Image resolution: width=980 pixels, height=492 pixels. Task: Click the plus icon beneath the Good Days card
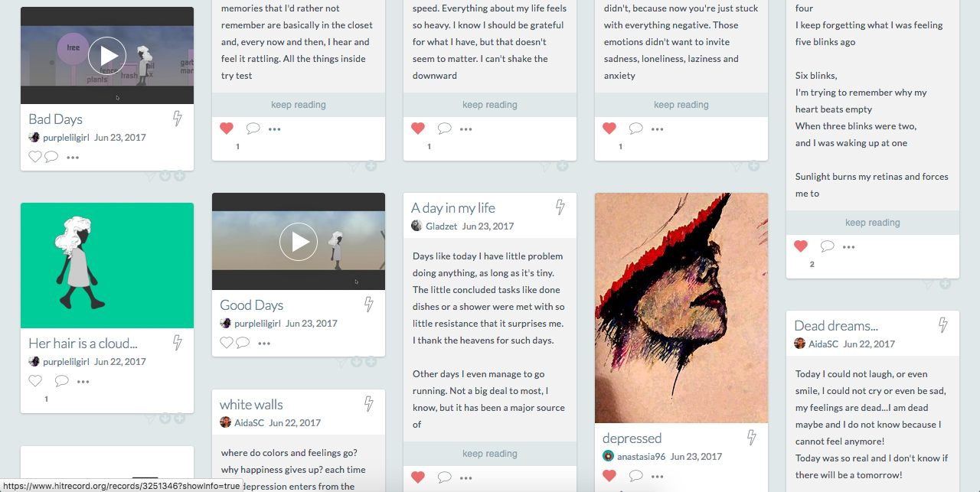click(371, 362)
